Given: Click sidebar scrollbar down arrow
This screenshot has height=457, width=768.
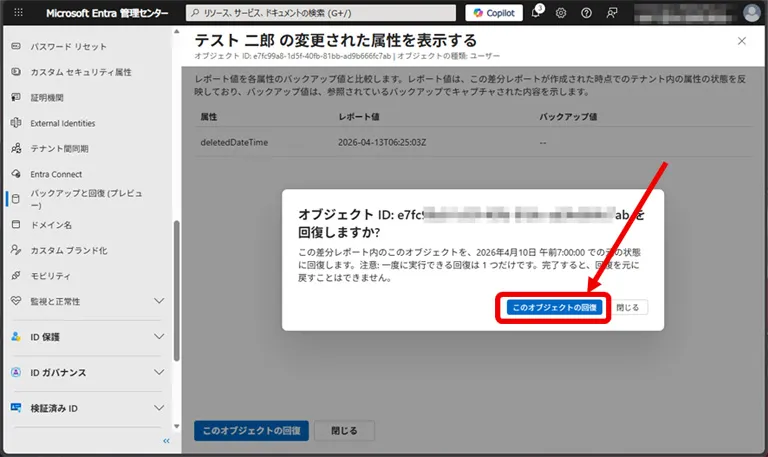Looking at the screenshot, I should [176, 427].
